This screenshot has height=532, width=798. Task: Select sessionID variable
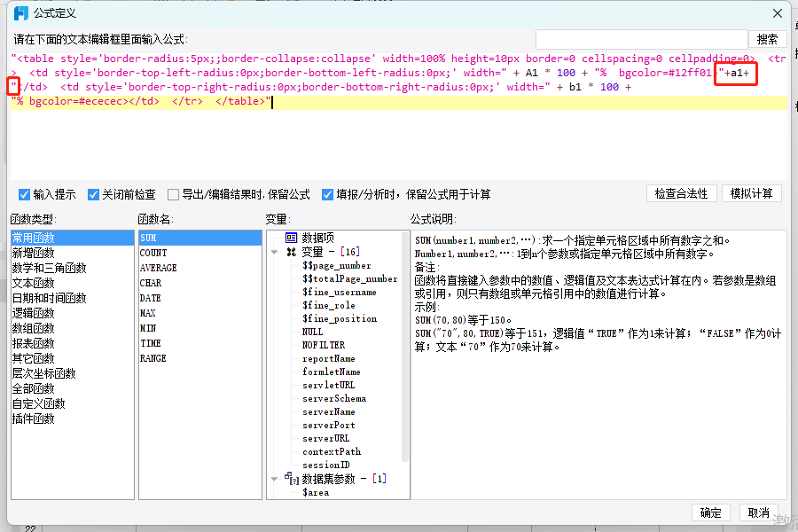325,465
